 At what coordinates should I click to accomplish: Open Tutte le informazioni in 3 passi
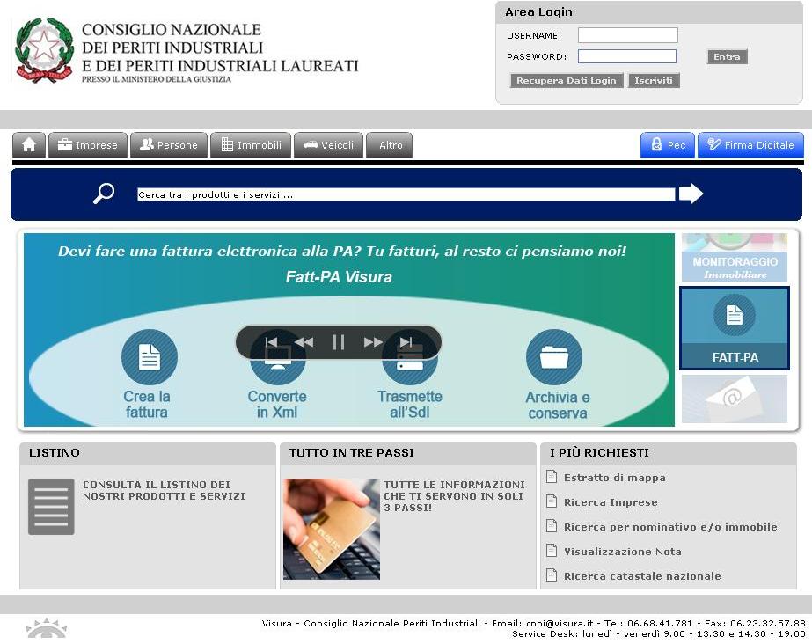pos(454,496)
